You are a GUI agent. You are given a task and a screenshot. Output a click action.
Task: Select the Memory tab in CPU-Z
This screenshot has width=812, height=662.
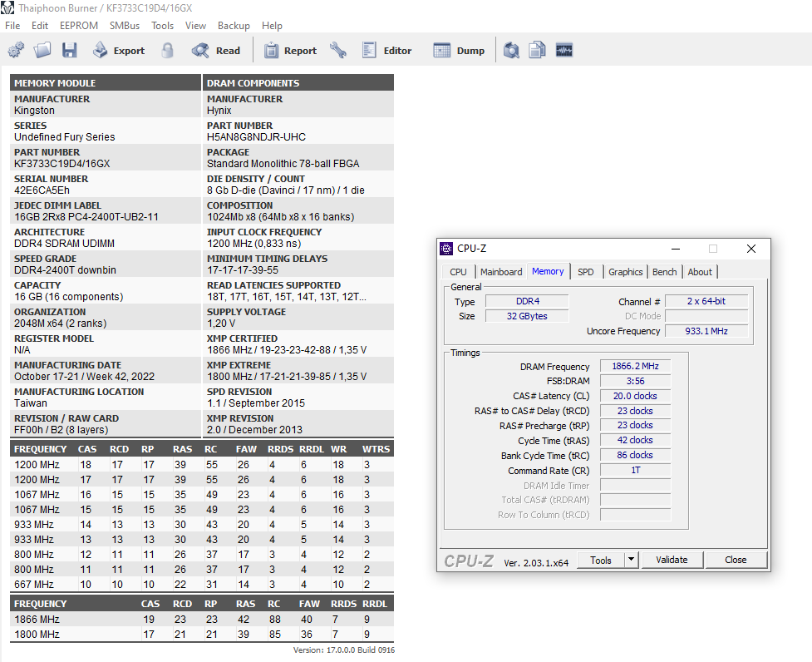(548, 271)
